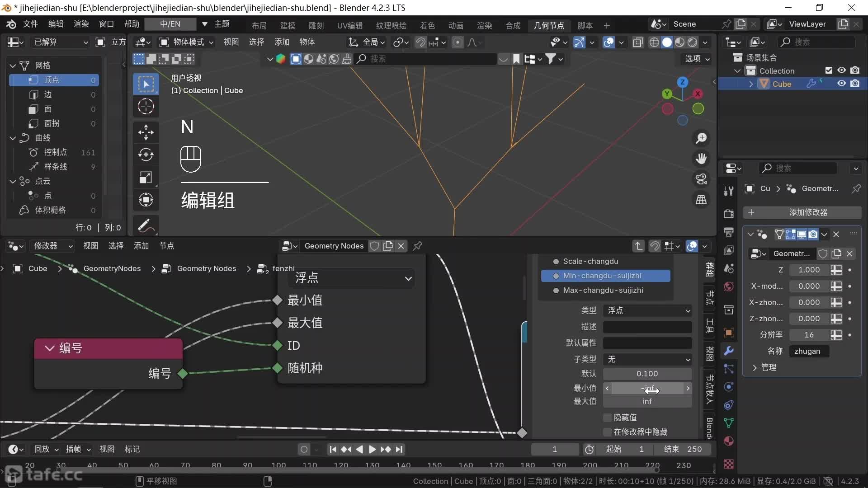Open the Modifiers wrench properties tab

[x=728, y=351]
